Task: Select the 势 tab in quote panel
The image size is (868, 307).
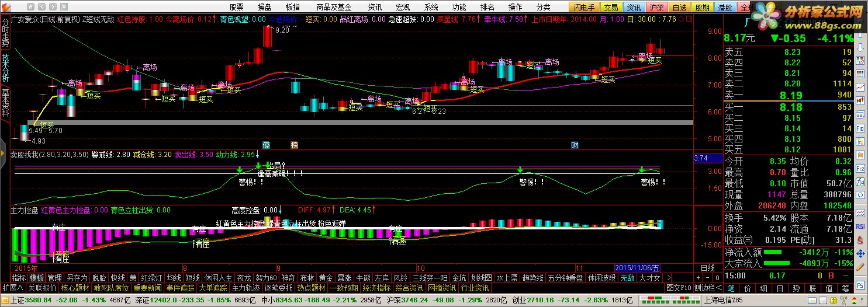Action: pyautogui.click(x=796, y=288)
